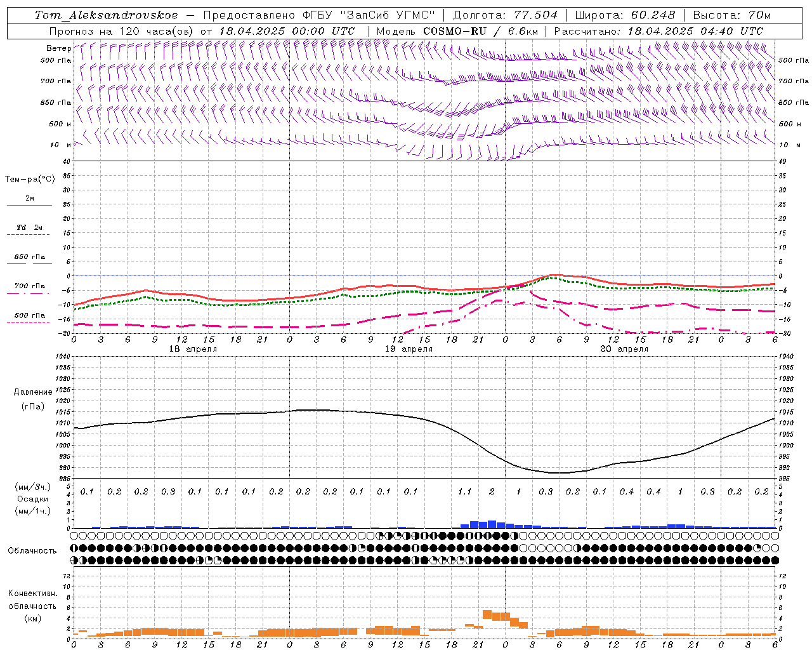Select the Долгота: 77.504 longitude value
Image resolution: width=812 pixels, height=650 pixels.
tap(506, 15)
